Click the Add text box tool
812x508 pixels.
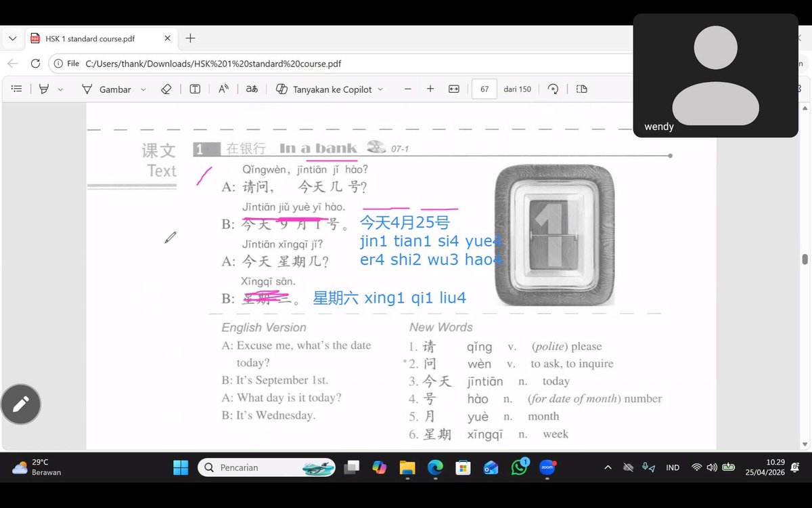pos(195,89)
